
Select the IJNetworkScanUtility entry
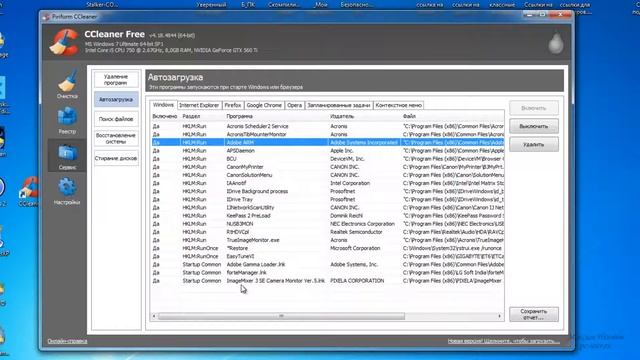click(327, 207)
